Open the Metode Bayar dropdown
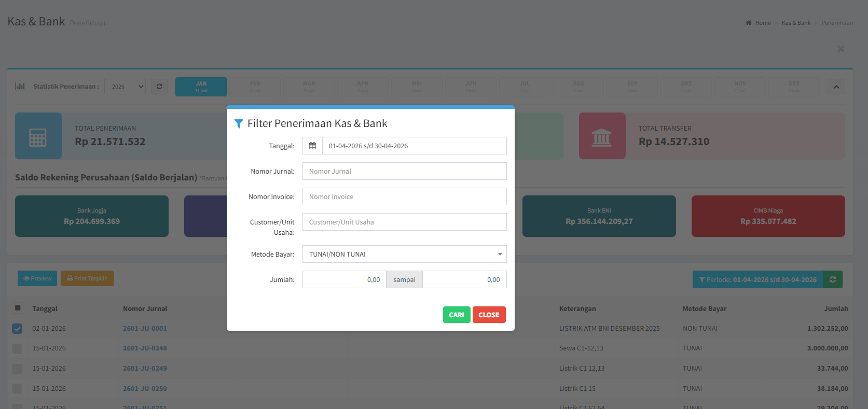The width and height of the screenshot is (868, 409). coord(404,254)
